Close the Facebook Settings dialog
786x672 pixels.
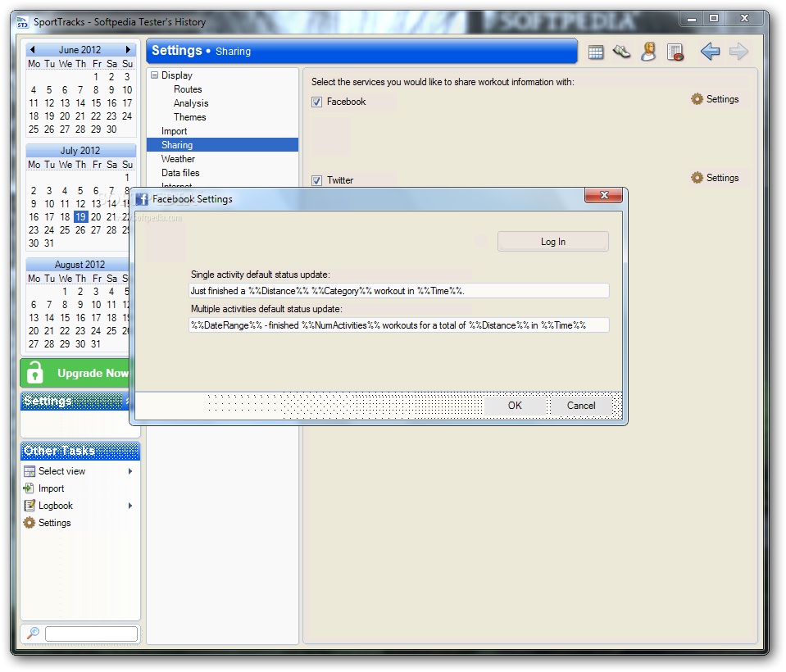tap(603, 195)
